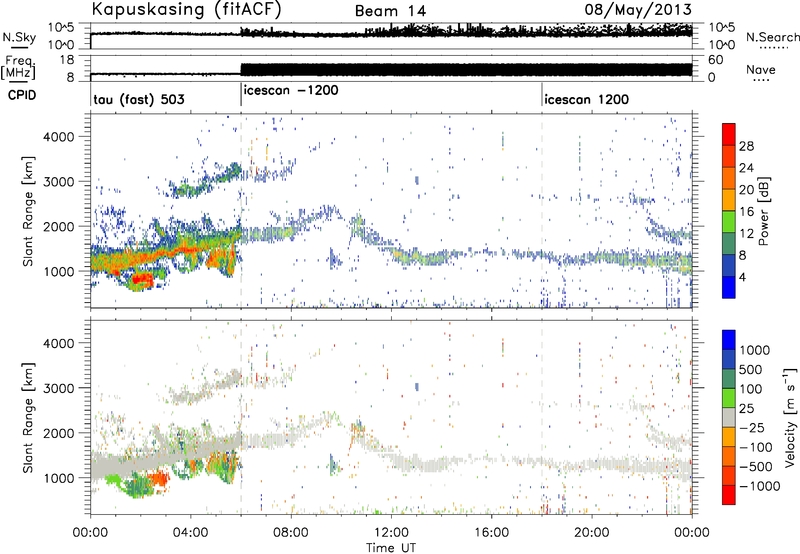This screenshot has width=800, height=554.
Task: Click the 'Velocity [m s⁻¹]' color bar label
Action: coord(790,417)
